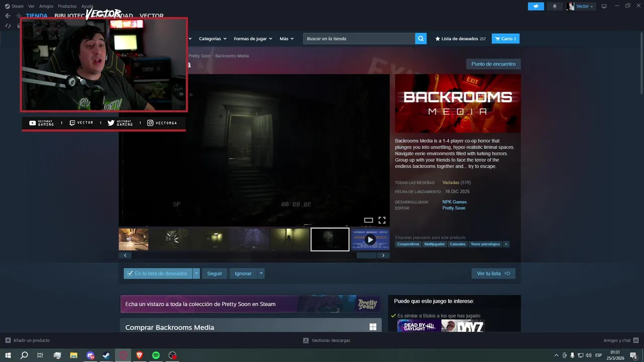Open Amigos y chat panel
The height and width of the screenshot is (362, 644).
click(x=621, y=340)
